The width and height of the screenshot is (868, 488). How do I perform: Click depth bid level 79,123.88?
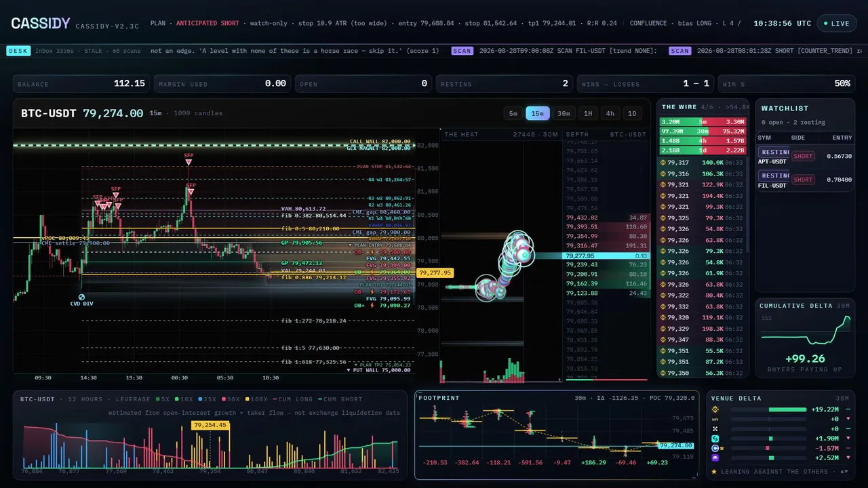pyautogui.click(x=606, y=293)
